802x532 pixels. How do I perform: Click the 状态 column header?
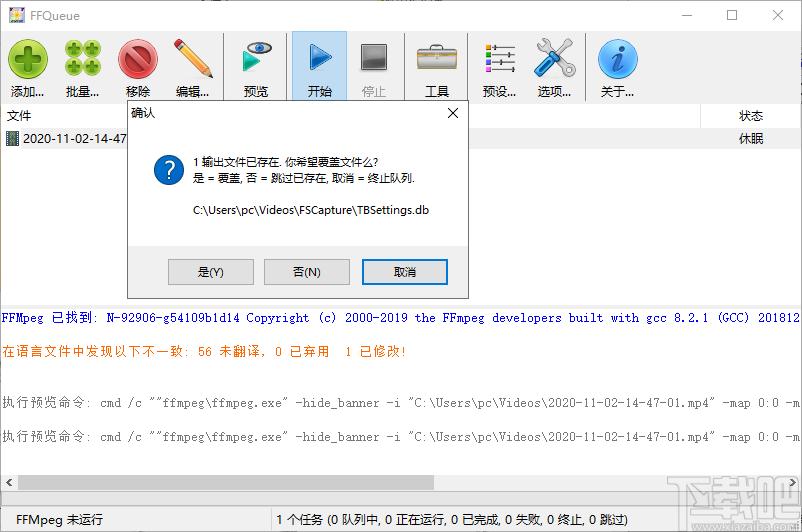pos(750,116)
